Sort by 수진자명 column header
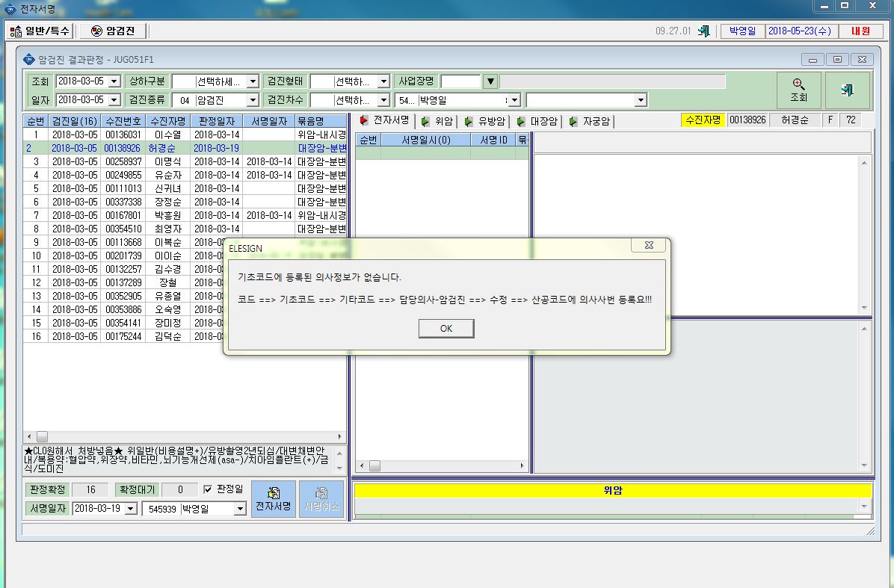Viewport: 894px width, 588px height. (168, 121)
